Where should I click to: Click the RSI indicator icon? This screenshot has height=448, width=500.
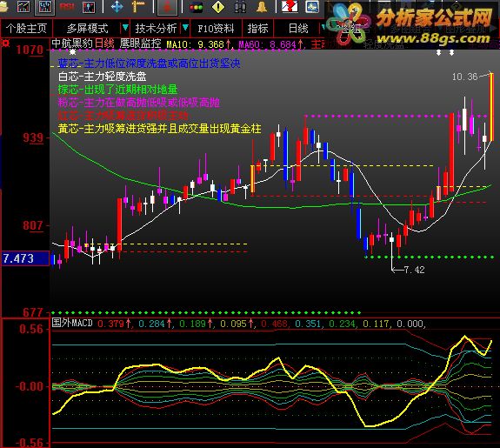click(67, 7)
